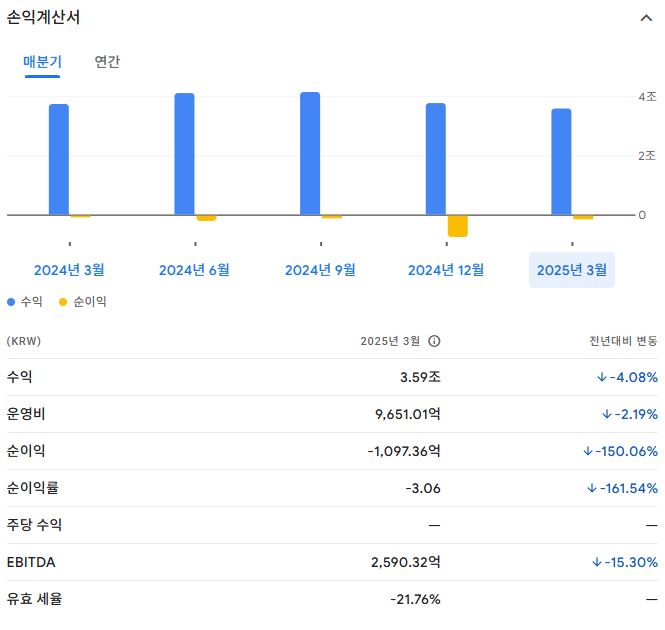Click the EBITDA row label
Image resolution: width=665 pixels, height=630 pixels.
coord(31,562)
